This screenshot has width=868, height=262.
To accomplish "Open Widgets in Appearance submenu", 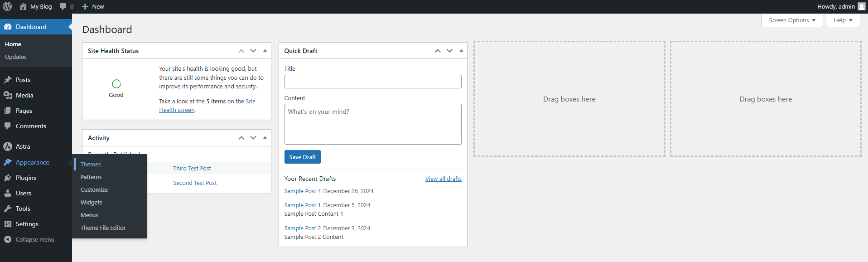I will (x=92, y=202).
